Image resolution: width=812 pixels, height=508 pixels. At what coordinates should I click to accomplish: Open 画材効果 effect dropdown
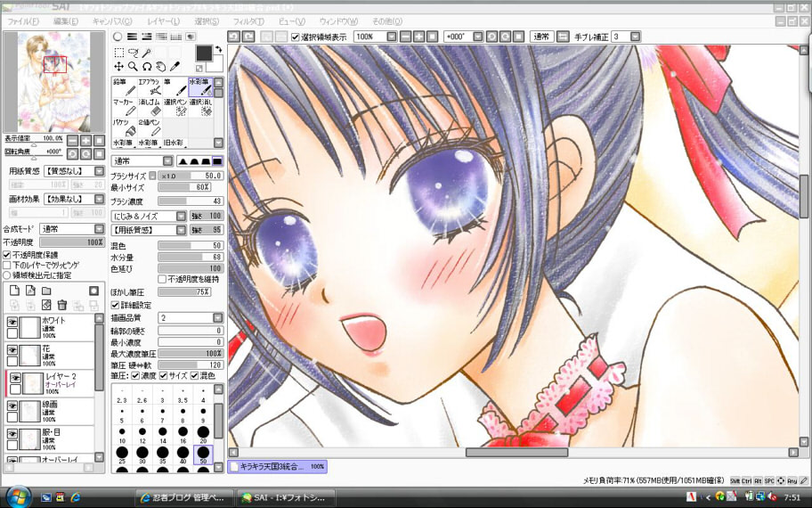[74, 199]
